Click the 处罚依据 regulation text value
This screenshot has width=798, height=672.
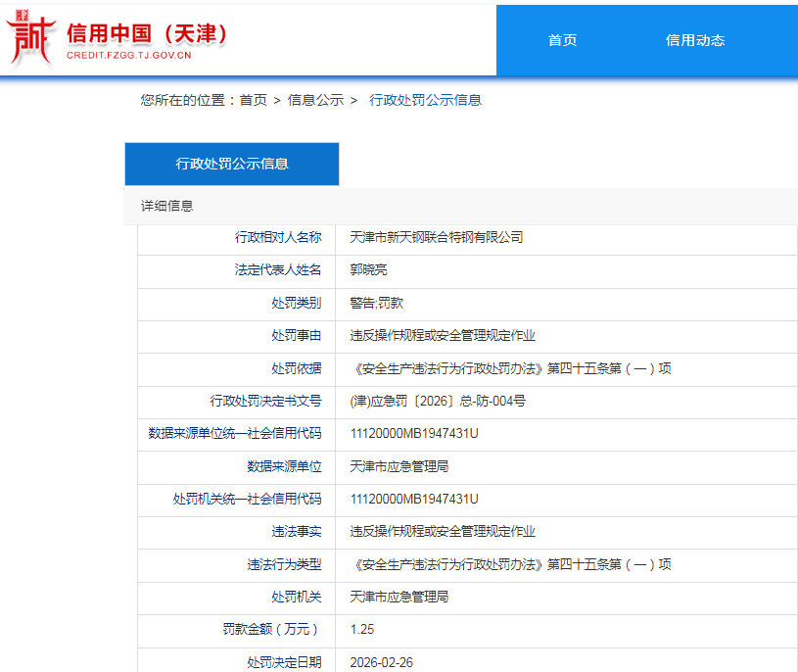[x=510, y=369]
